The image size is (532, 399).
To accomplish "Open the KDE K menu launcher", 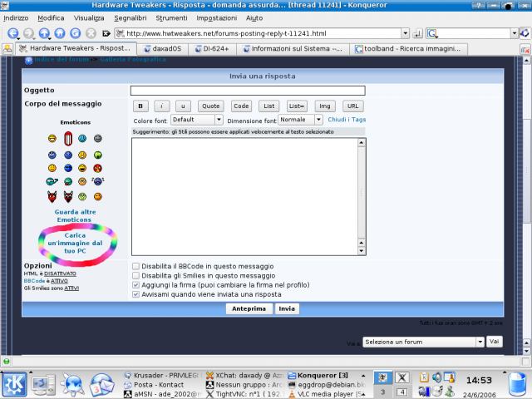I will point(14,384).
